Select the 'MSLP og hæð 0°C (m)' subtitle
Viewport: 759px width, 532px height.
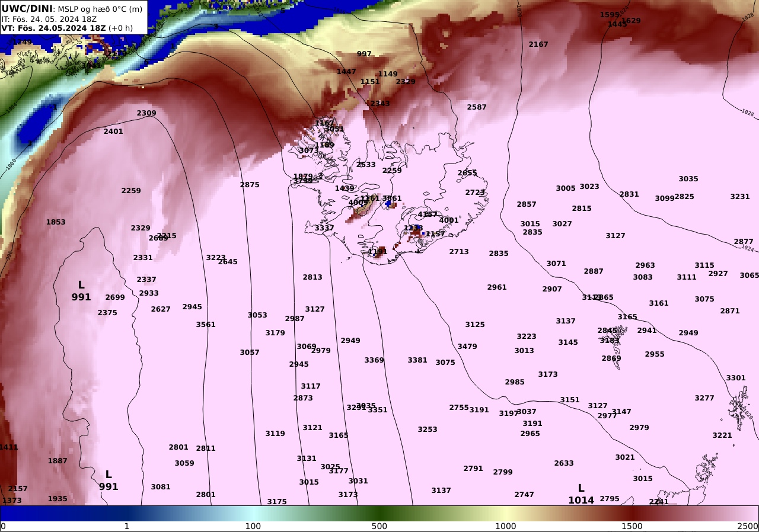point(100,9)
